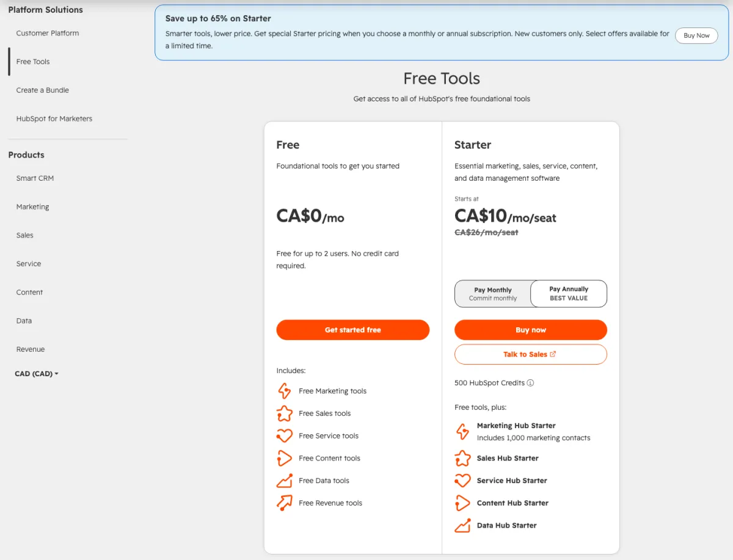Click the Free Tools page heading
Image resolution: width=733 pixels, height=560 pixels.
[442, 79]
